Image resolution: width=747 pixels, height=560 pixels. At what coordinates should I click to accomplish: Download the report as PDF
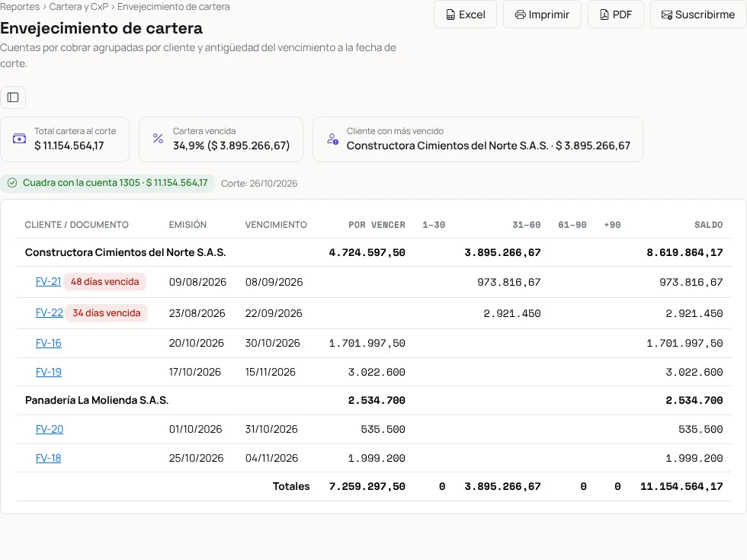[x=616, y=14]
